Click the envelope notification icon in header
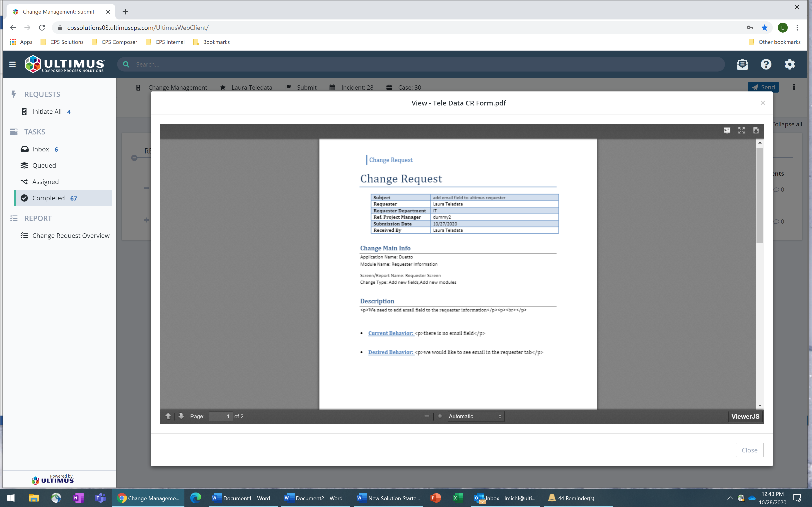This screenshot has height=507, width=812. point(742,64)
